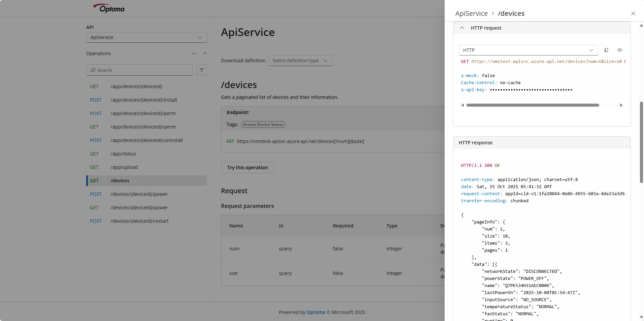Open the Optoma footer link
The height and width of the screenshot is (321, 644).
[316, 312]
